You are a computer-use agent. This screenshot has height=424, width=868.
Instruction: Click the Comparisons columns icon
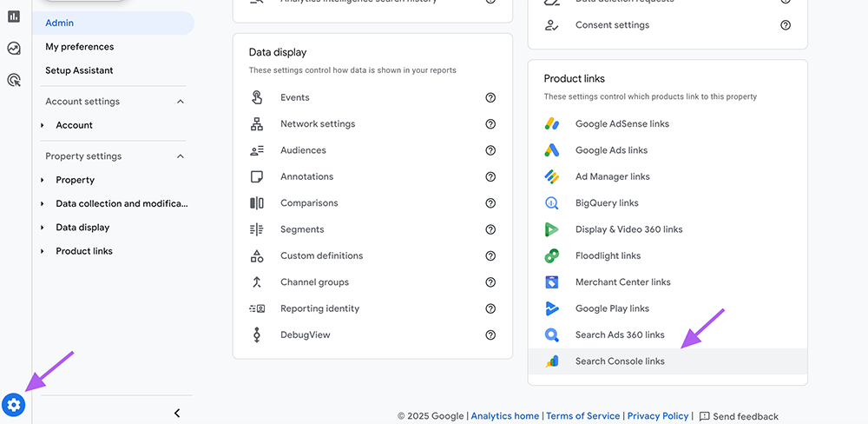point(257,202)
